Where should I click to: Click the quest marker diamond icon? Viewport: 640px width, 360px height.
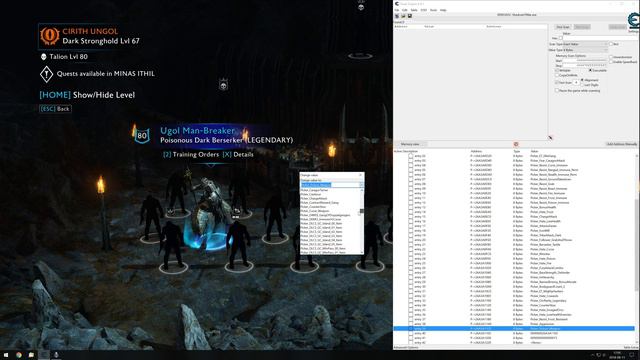pyautogui.click(x=47, y=74)
